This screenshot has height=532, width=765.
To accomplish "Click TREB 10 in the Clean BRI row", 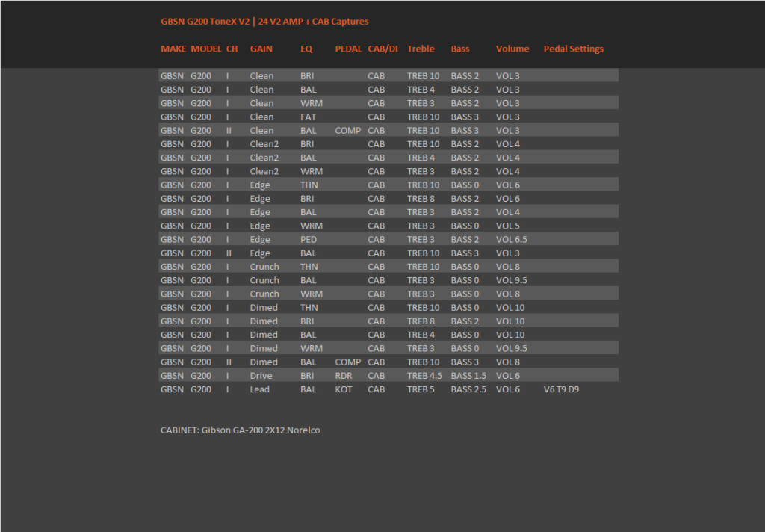I will click(x=423, y=76).
